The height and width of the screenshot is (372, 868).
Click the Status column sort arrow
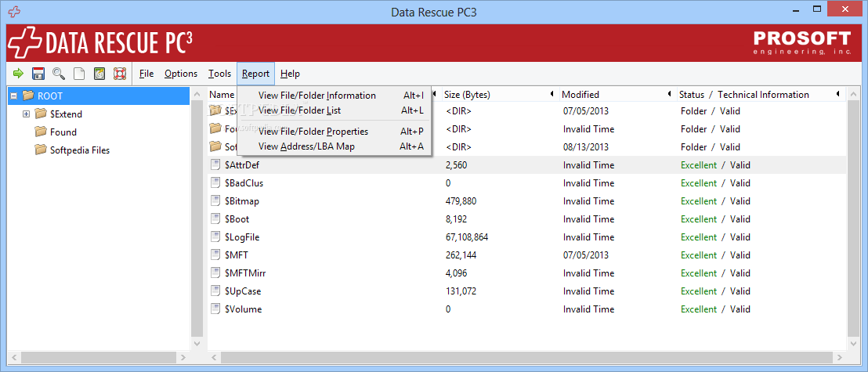point(839,95)
